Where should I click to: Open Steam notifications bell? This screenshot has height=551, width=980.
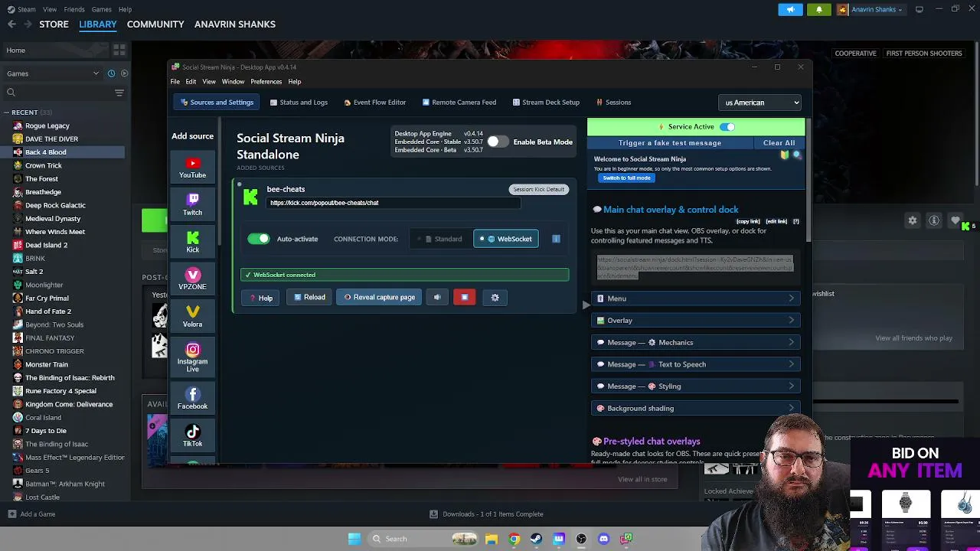[818, 9]
